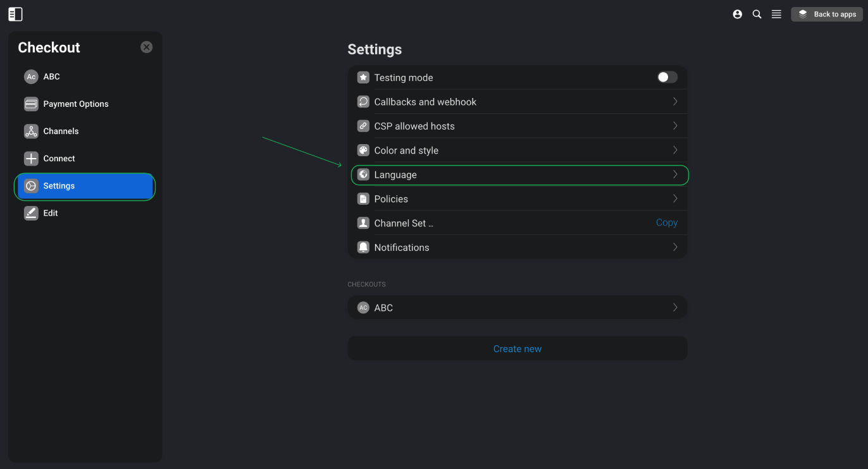Expand Callbacks and webhook chevron
This screenshot has height=469, width=868.
click(675, 101)
